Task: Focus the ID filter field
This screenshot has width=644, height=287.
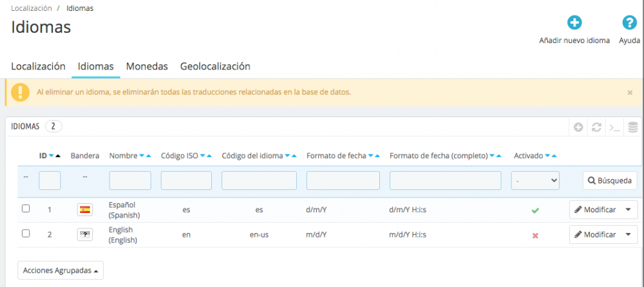Action: [50, 181]
